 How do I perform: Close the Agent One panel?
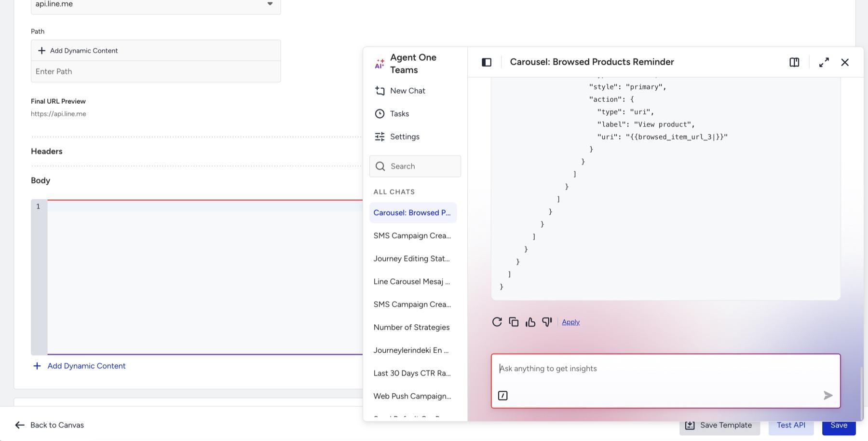tap(845, 62)
